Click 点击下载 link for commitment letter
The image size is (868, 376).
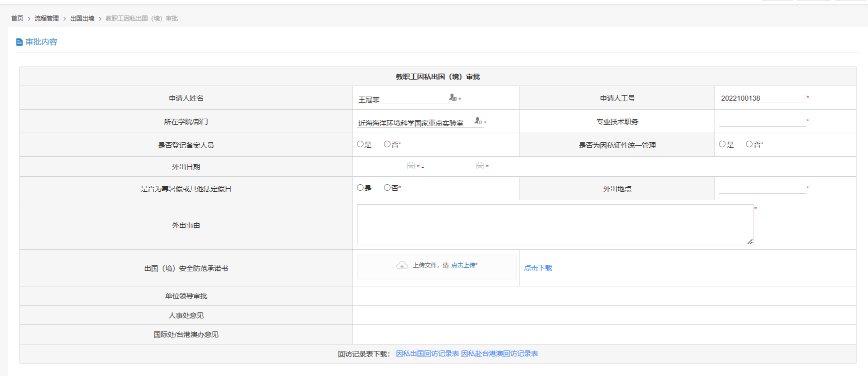(x=538, y=268)
